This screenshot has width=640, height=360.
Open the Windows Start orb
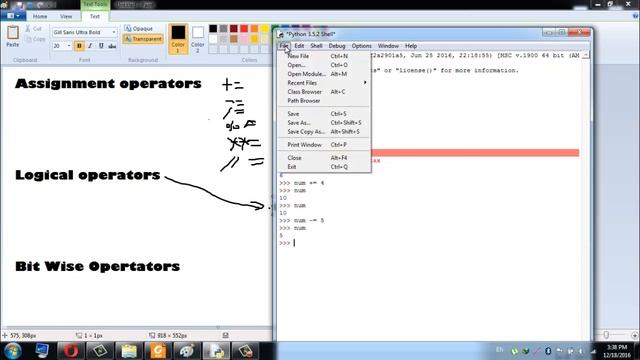tap(13, 351)
